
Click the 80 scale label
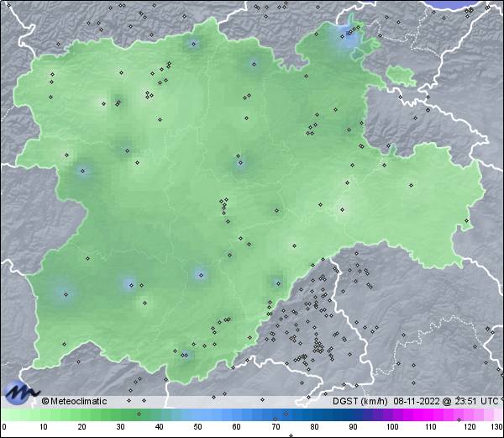point(314,427)
